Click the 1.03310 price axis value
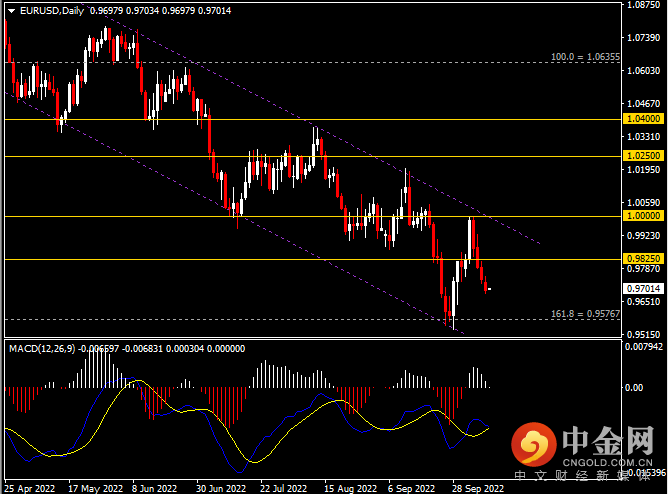This screenshot has width=668, height=494. pyautogui.click(x=643, y=137)
